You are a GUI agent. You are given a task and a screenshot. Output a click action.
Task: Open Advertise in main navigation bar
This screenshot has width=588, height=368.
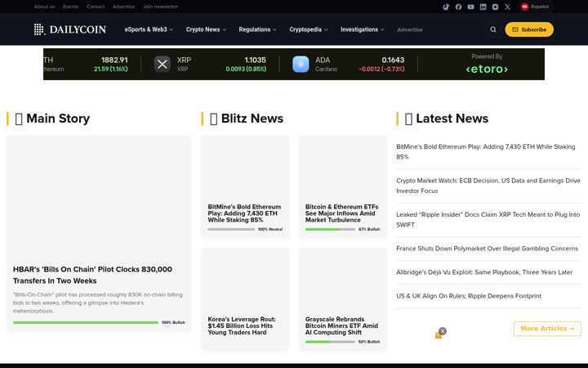[x=409, y=29]
